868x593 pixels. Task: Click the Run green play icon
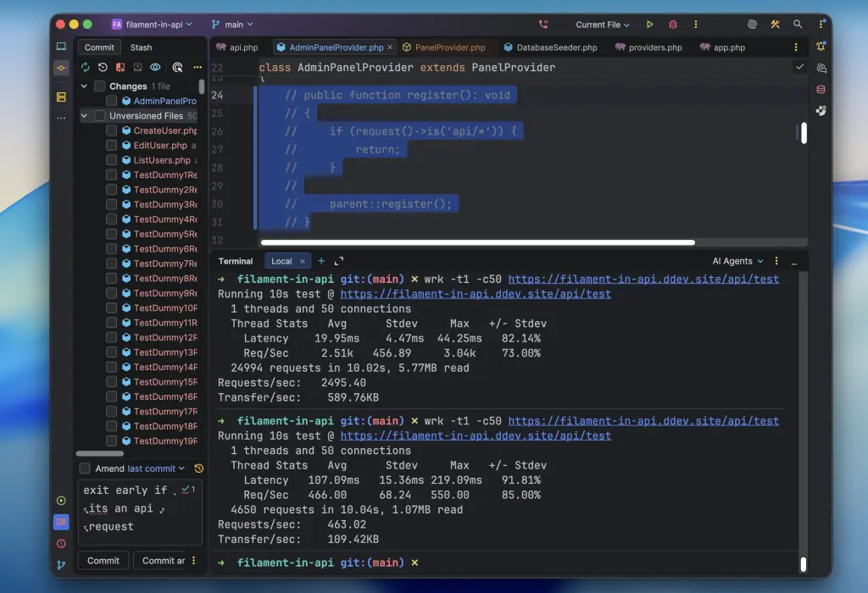(x=650, y=25)
